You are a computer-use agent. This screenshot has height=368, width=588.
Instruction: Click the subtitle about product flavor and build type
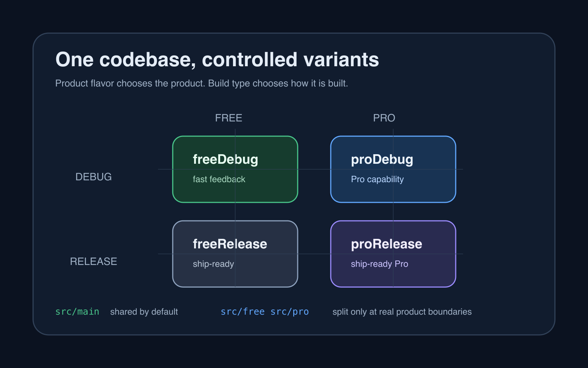click(201, 84)
